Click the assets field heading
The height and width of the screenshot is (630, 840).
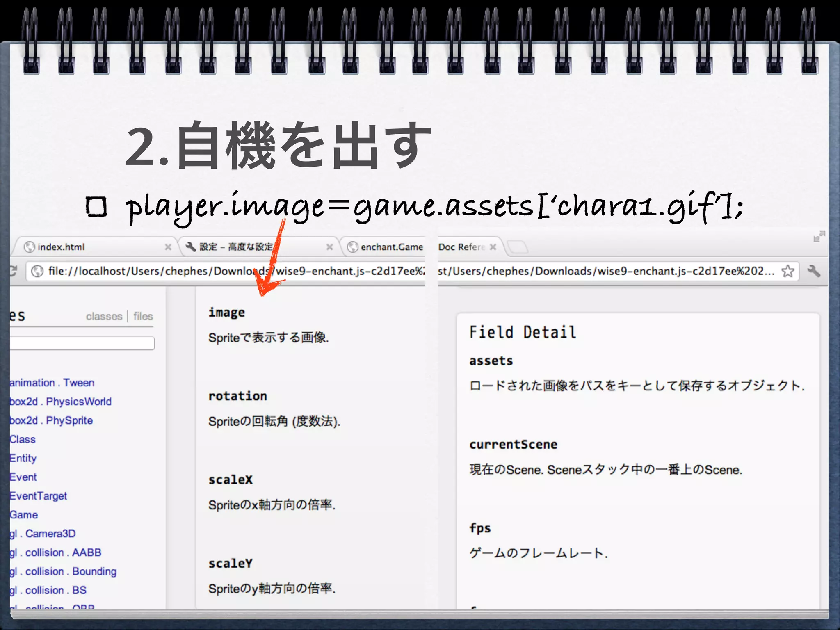coord(491,361)
